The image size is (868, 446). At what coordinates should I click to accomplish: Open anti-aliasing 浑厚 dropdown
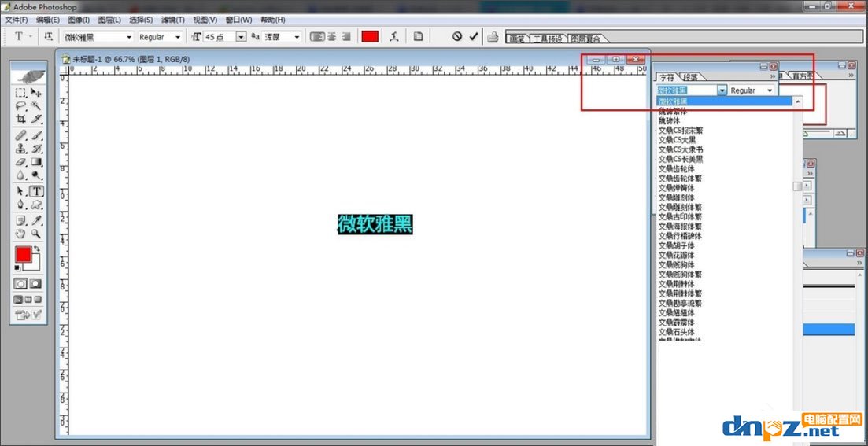pyautogui.click(x=297, y=37)
